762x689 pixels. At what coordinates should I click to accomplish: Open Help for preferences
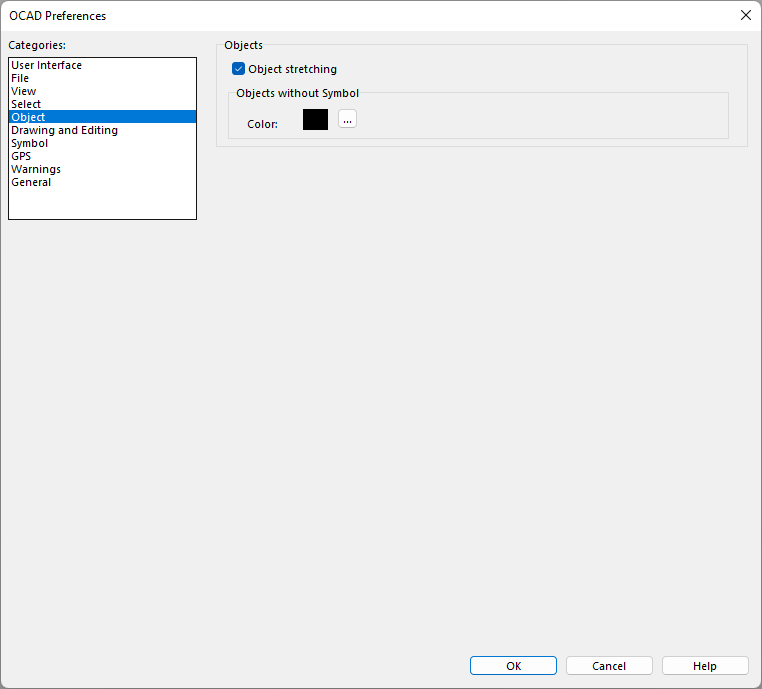point(705,666)
